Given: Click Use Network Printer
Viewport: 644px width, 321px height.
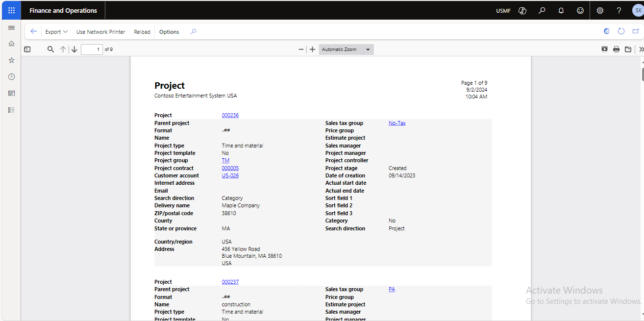Looking at the screenshot, I should [x=100, y=32].
